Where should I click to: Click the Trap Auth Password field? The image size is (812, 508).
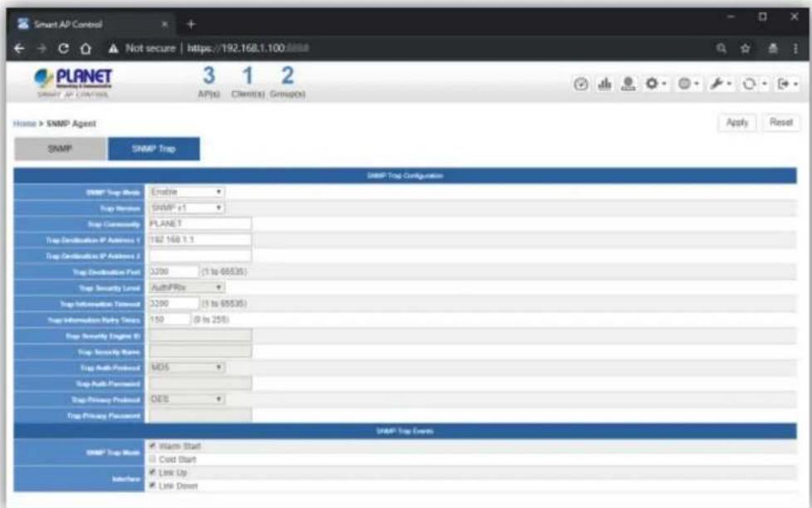coord(200,383)
